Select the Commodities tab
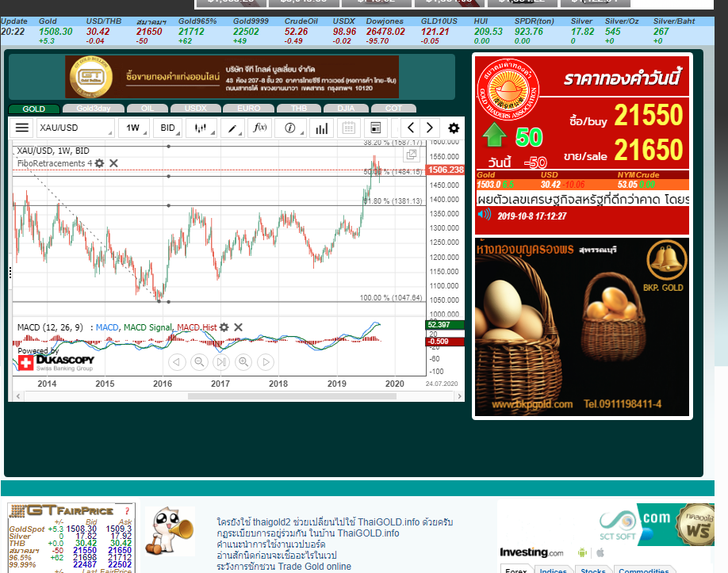This screenshot has height=573, width=728. (643, 569)
